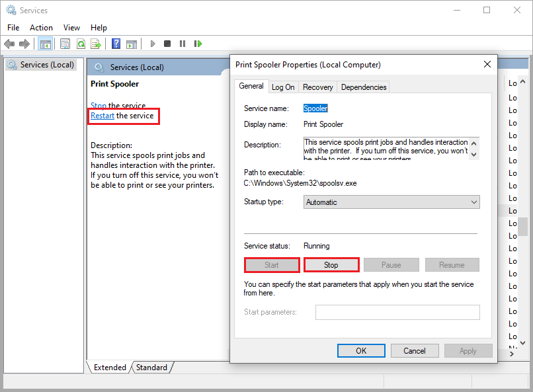The width and height of the screenshot is (533, 392).
Task: Open the Startup type dropdown
Action: (x=391, y=202)
